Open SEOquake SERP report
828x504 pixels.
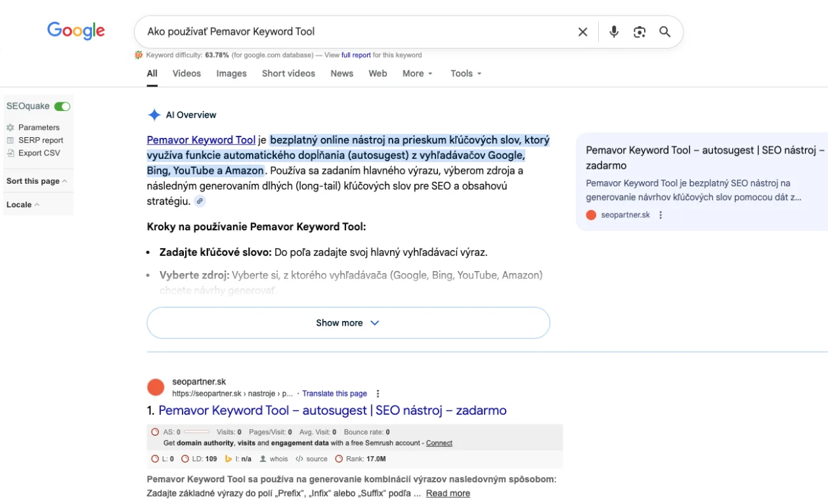click(x=40, y=140)
